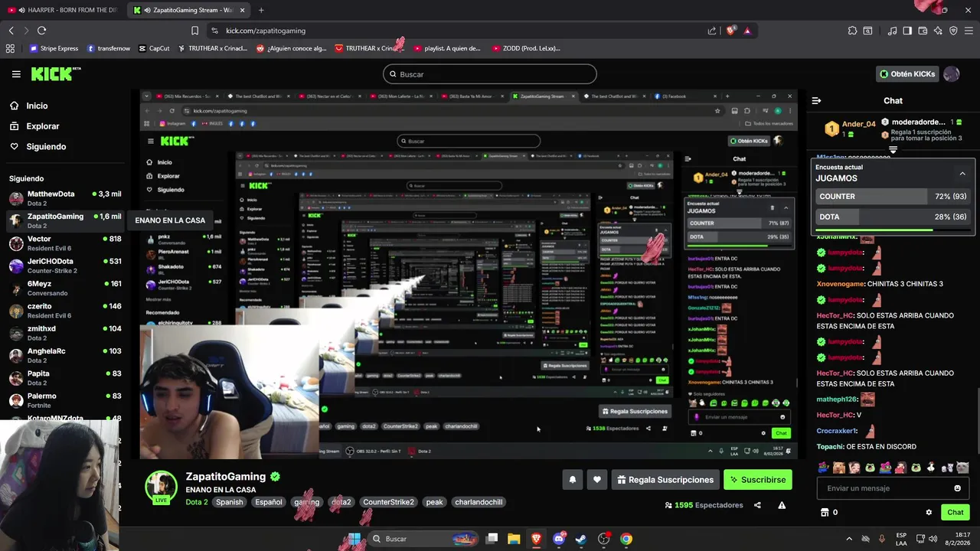
Task: Open the page share icon
Action: (x=712, y=31)
